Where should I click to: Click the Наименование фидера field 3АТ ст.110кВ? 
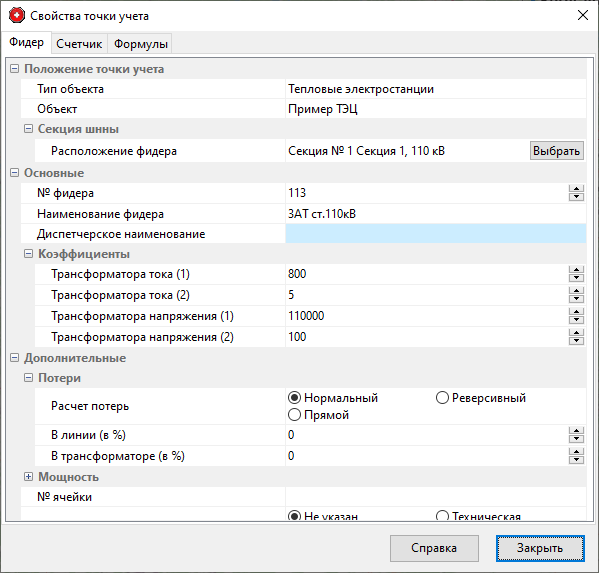tap(435, 214)
